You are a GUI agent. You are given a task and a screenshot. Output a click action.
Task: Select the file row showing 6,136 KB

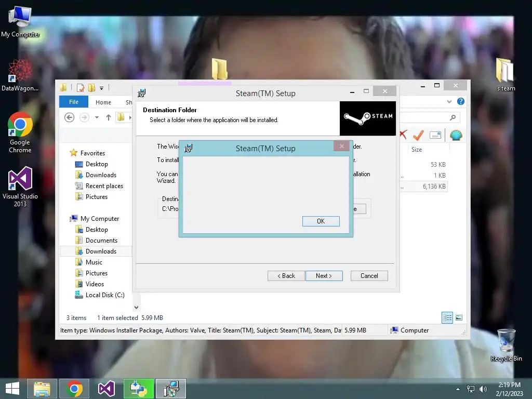(424, 187)
